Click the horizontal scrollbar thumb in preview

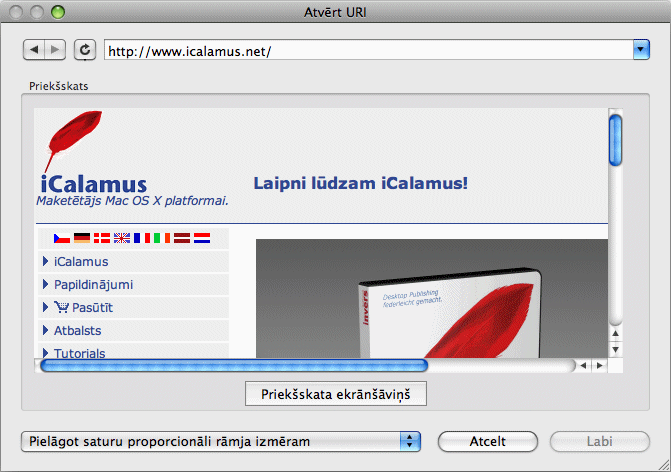click(x=234, y=365)
